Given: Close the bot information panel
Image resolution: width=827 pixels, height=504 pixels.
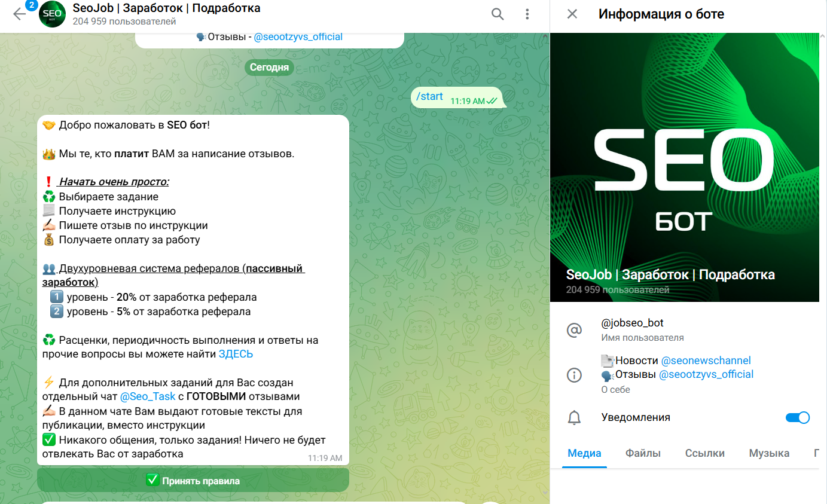Looking at the screenshot, I should [x=572, y=14].
